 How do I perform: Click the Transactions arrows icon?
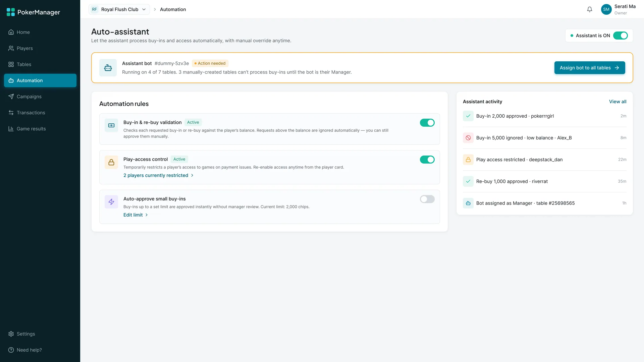click(x=11, y=113)
